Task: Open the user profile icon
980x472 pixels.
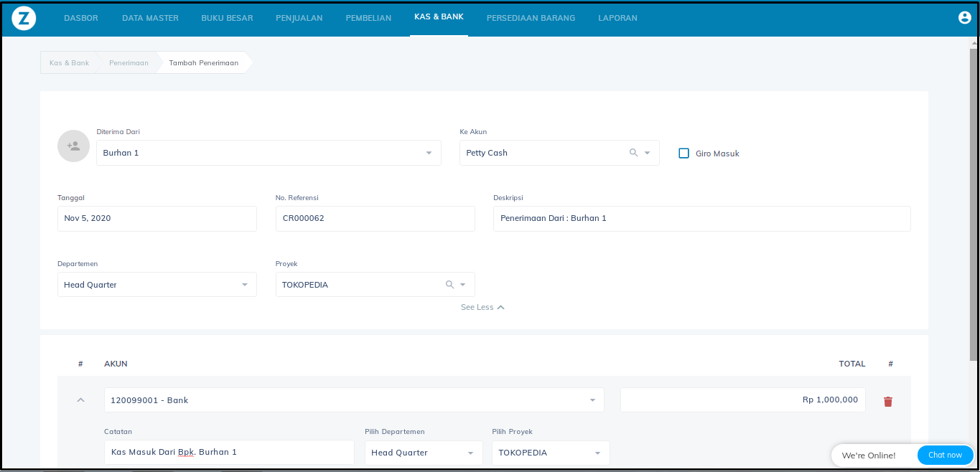Action: (x=965, y=18)
